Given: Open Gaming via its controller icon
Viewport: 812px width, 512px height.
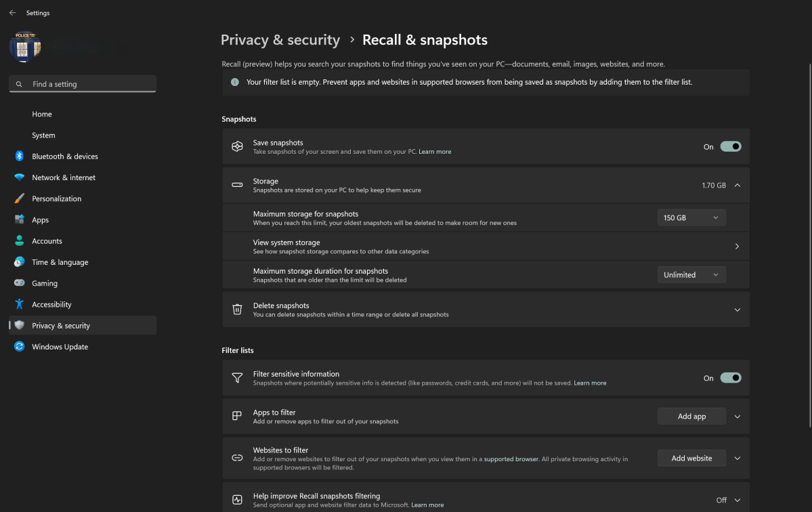Looking at the screenshot, I should (18, 282).
